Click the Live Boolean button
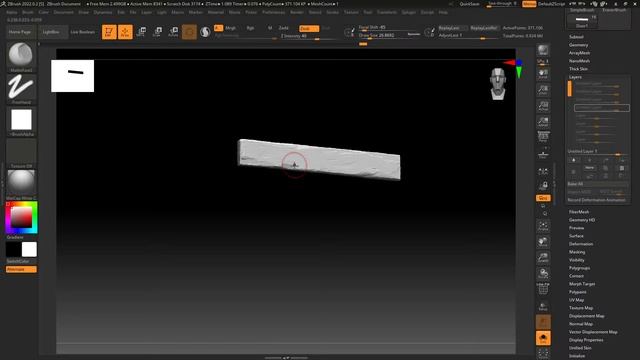 pyautogui.click(x=82, y=32)
